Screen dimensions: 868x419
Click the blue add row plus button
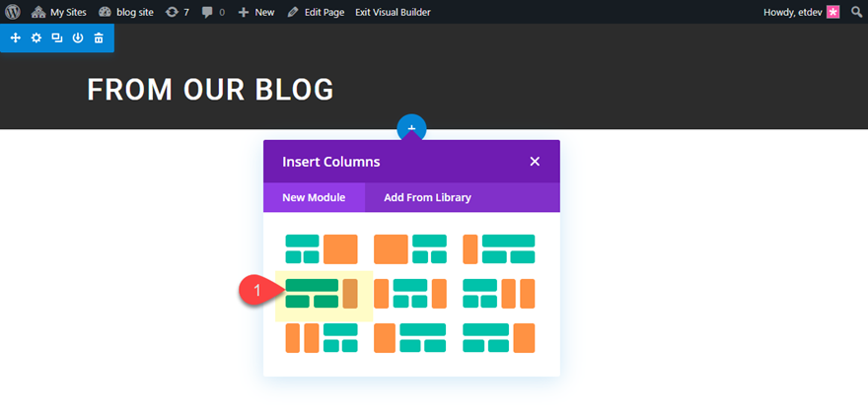[x=411, y=128]
